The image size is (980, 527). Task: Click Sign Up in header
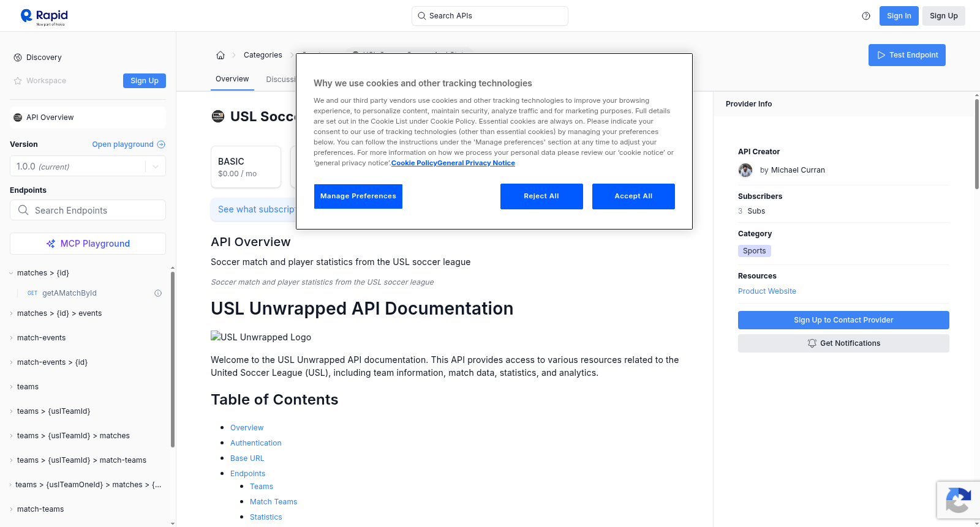tap(944, 16)
